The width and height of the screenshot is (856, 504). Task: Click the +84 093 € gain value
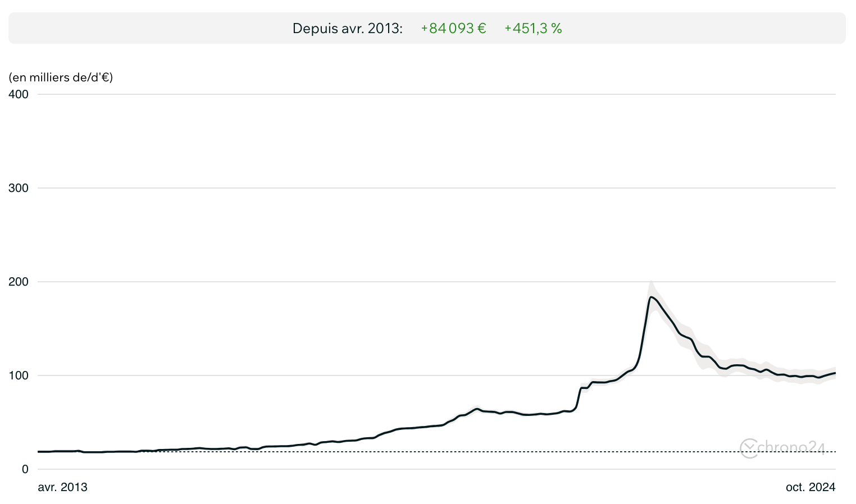click(453, 29)
